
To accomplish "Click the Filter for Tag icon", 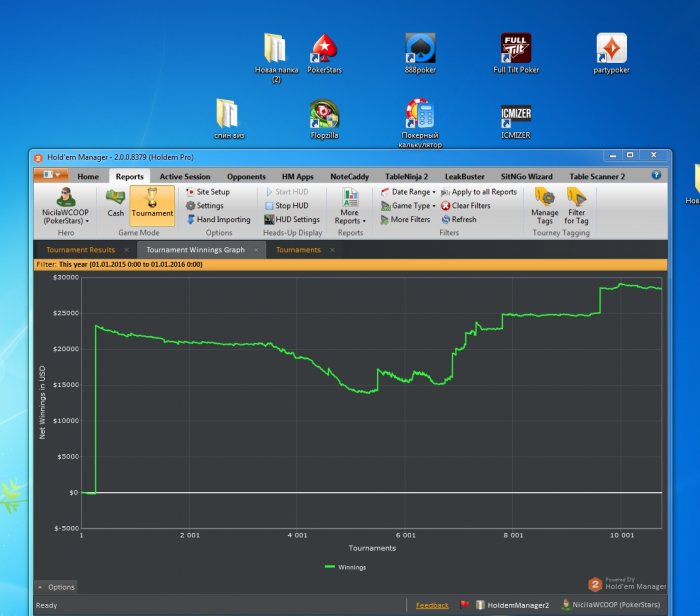I will [576, 204].
